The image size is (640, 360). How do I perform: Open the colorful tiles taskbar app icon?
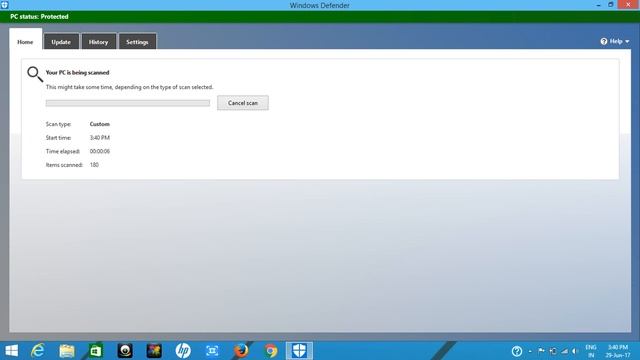154,351
